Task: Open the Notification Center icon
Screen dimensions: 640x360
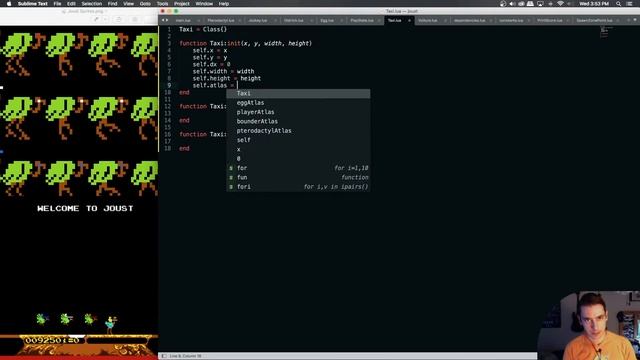Action: click(x=630, y=4)
